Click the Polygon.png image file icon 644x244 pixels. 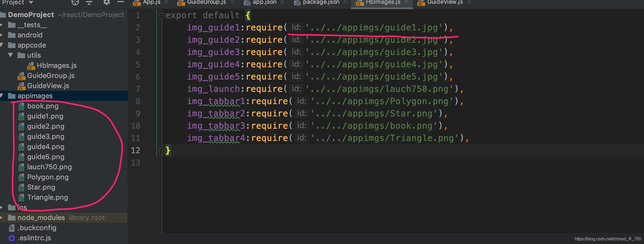click(x=21, y=178)
